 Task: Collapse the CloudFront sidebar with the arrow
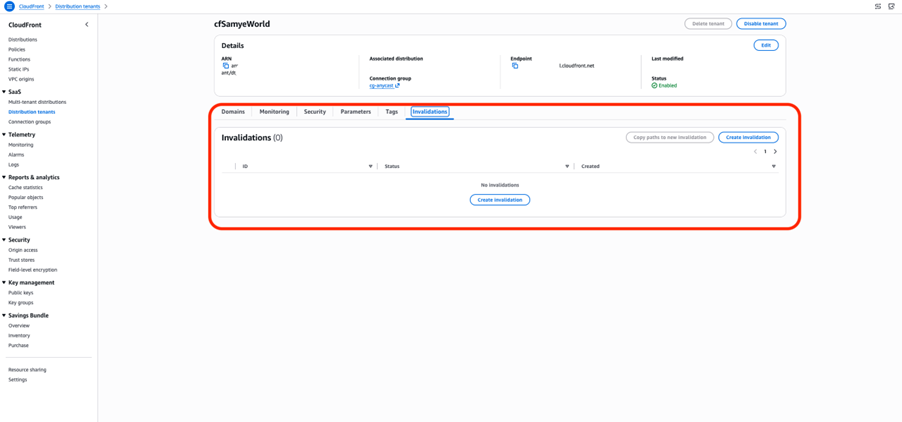coord(86,24)
